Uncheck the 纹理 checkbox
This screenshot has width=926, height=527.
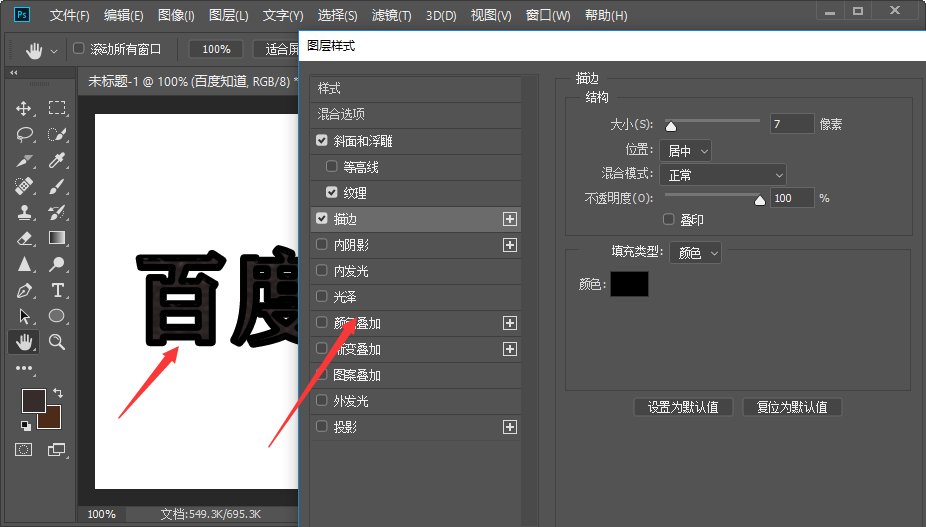(x=331, y=193)
